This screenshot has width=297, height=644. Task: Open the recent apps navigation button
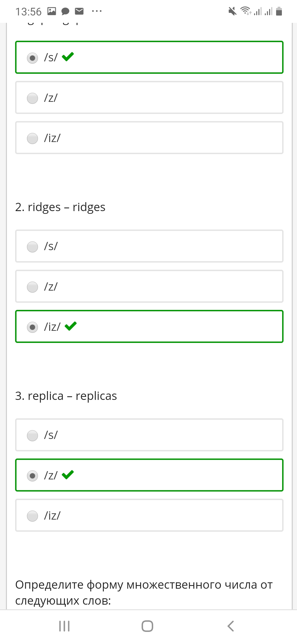64,626
